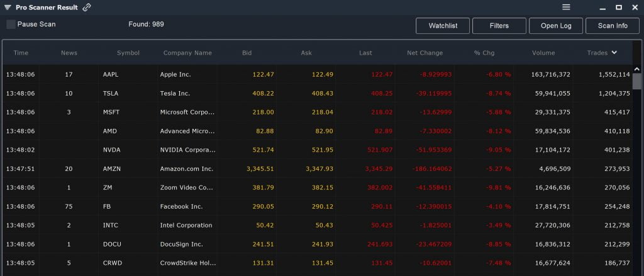Maximize the Pro Scanner Result window
Image resolution: width=644 pixels, height=276 pixels.
pyautogui.click(x=619, y=8)
